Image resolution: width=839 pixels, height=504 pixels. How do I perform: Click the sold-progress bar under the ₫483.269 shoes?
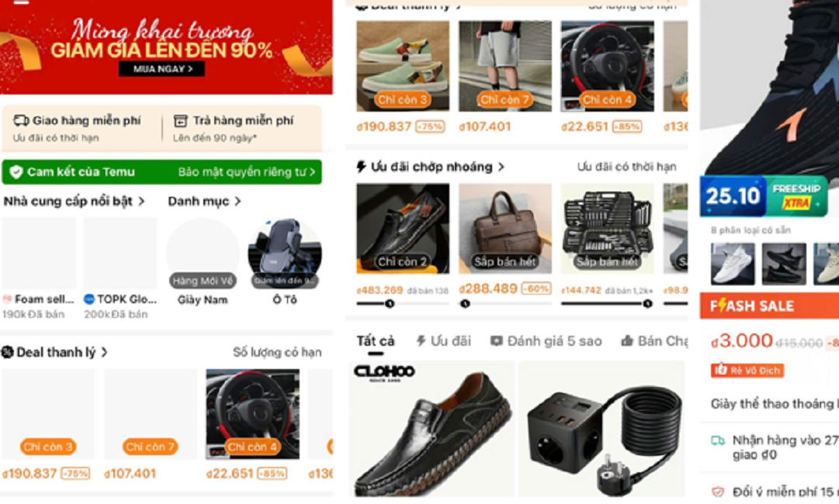402,304
